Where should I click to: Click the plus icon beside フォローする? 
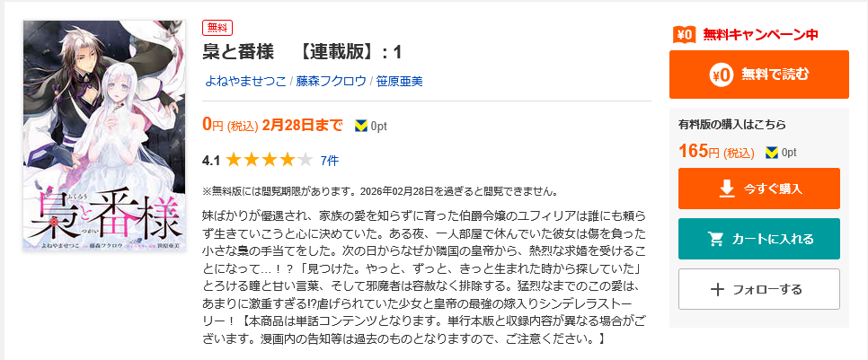717,289
